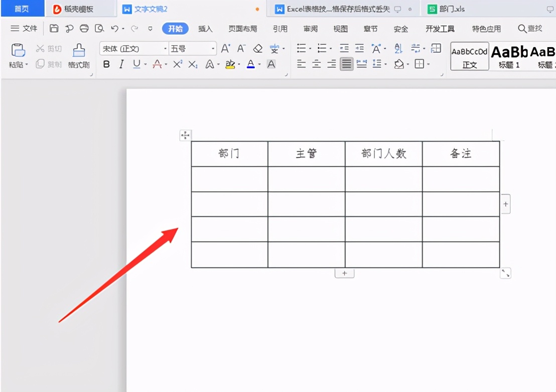Switch to the 审阅 ribbon tab
The height and width of the screenshot is (392, 556).
point(311,29)
